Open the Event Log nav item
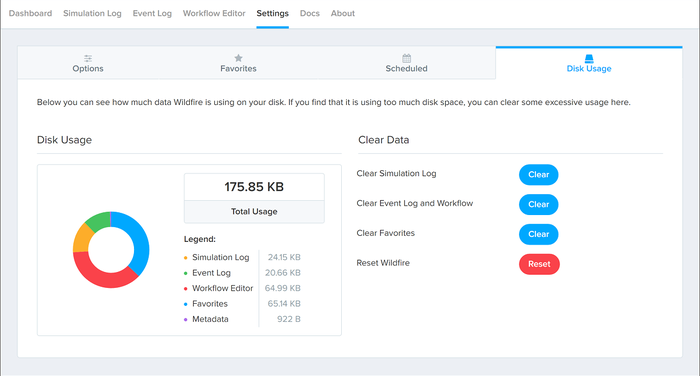 [x=152, y=13]
